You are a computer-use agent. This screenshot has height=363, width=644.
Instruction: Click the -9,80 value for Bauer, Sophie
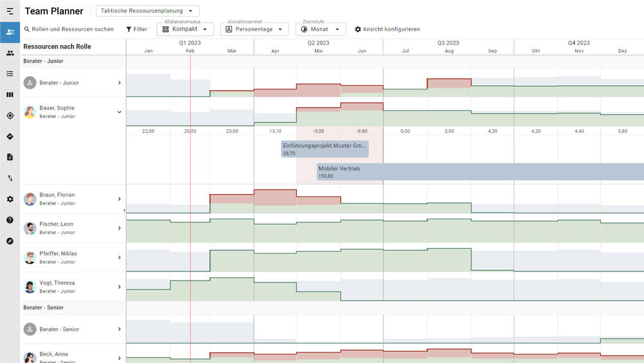pos(362,131)
